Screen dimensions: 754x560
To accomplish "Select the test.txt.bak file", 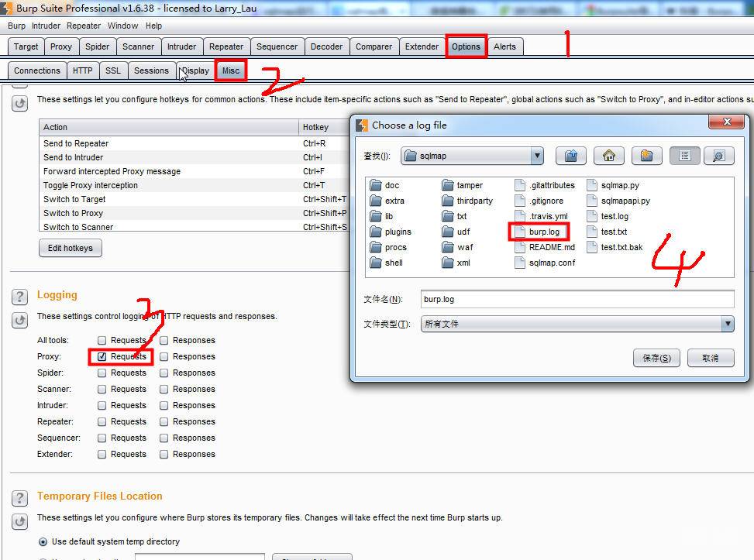I will pos(615,247).
